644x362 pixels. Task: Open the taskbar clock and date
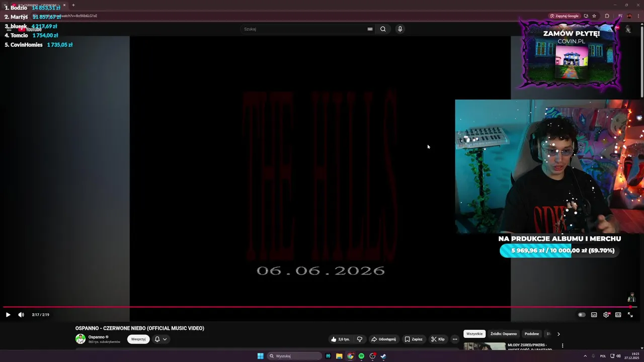(x=631, y=356)
